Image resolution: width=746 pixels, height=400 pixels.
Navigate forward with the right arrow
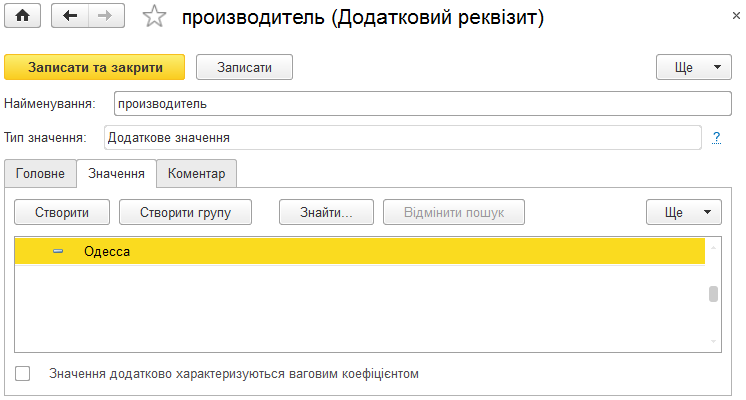pyautogui.click(x=107, y=16)
